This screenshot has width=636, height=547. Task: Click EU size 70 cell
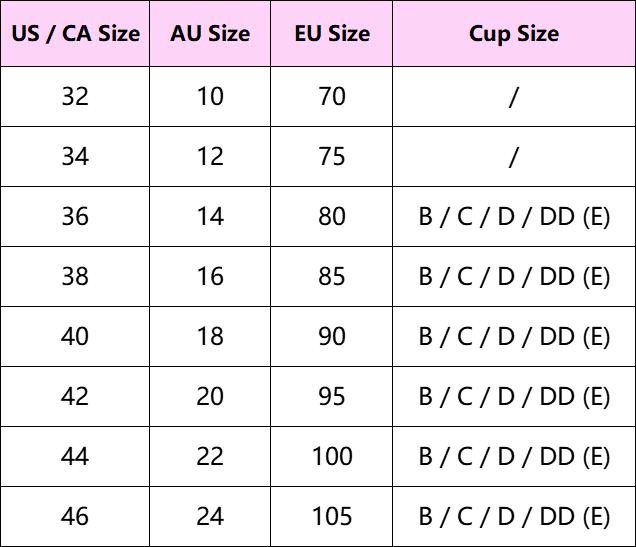click(x=332, y=97)
